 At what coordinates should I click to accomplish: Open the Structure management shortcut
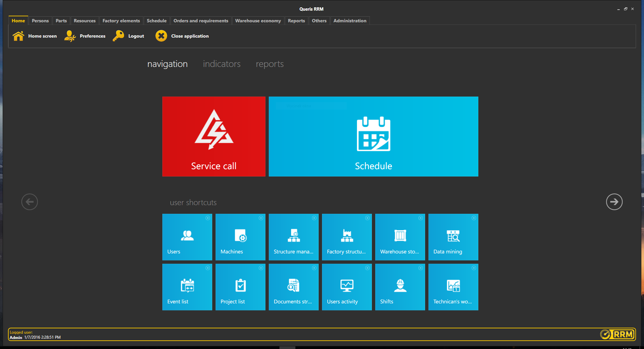(x=293, y=237)
